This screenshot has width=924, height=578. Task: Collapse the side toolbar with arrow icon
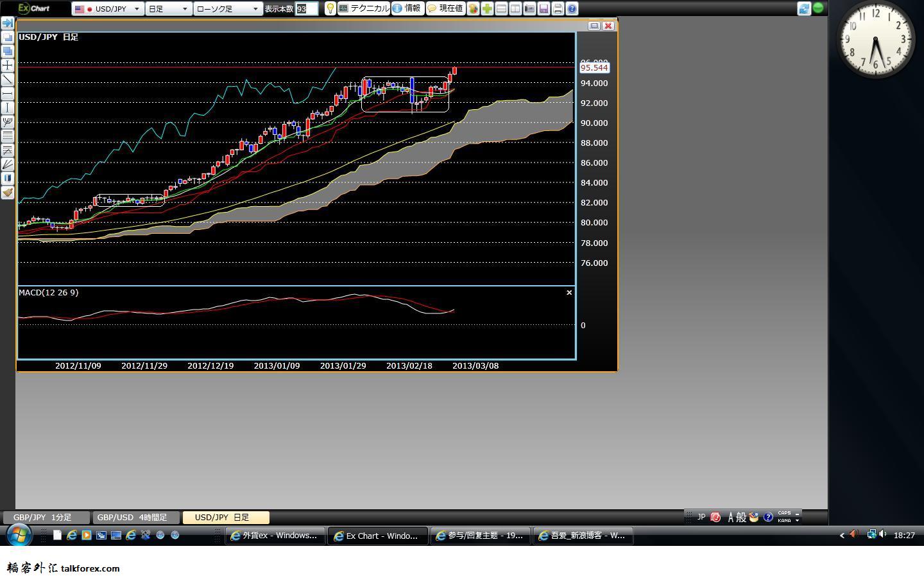[x=8, y=23]
